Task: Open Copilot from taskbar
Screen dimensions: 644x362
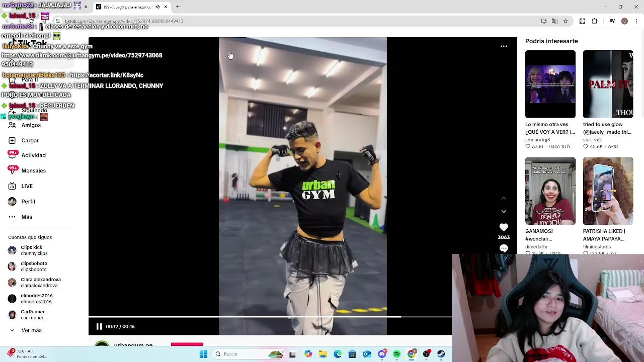Action: point(308,354)
